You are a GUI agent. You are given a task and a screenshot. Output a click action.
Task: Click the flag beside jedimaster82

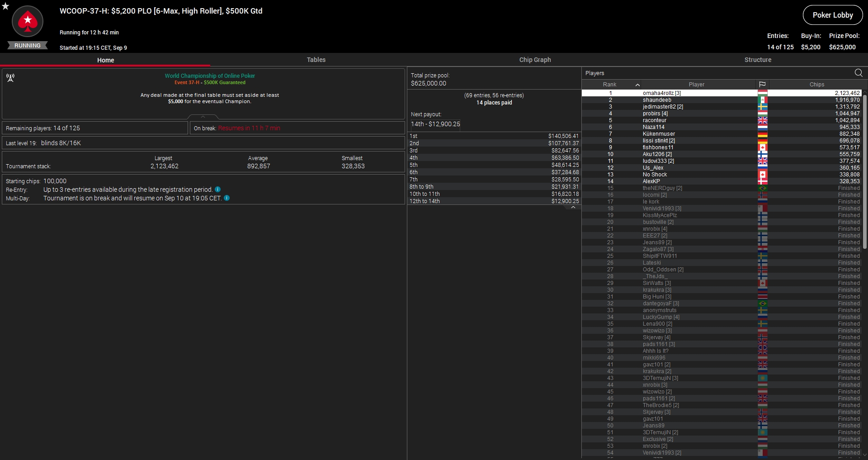(x=763, y=107)
